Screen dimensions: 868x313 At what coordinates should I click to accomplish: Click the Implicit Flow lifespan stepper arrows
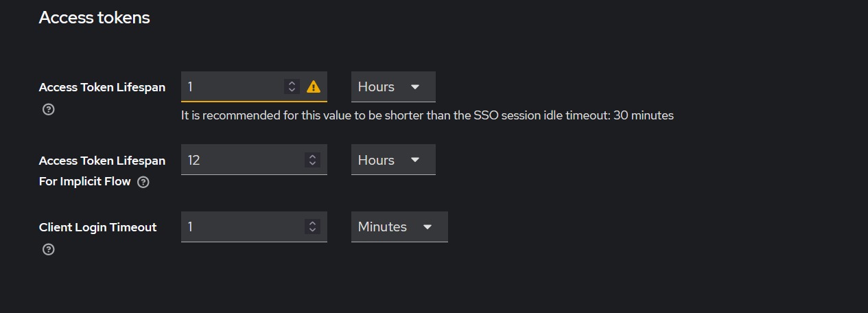click(x=312, y=160)
